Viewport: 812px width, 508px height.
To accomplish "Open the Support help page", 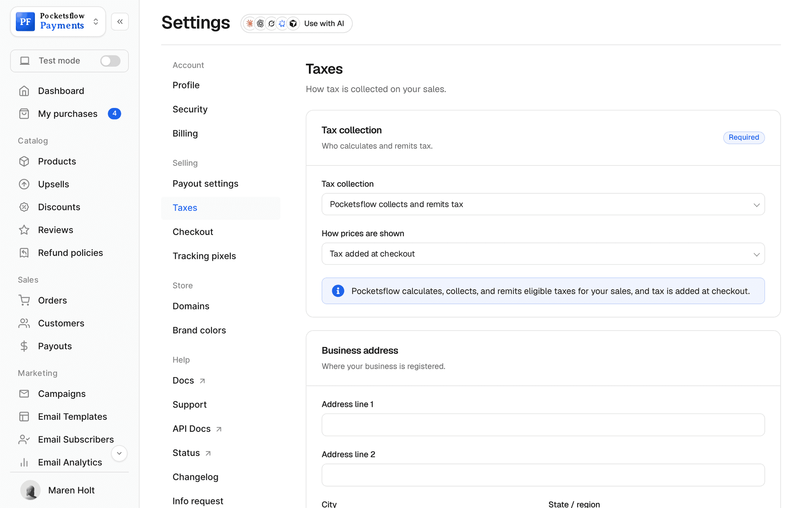I will pyautogui.click(x=190, y=405).
